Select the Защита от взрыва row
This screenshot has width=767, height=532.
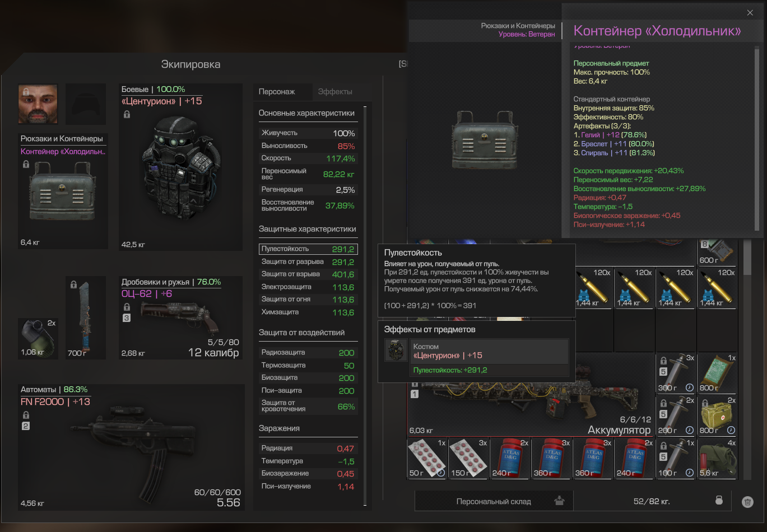(x=308, y=274)
